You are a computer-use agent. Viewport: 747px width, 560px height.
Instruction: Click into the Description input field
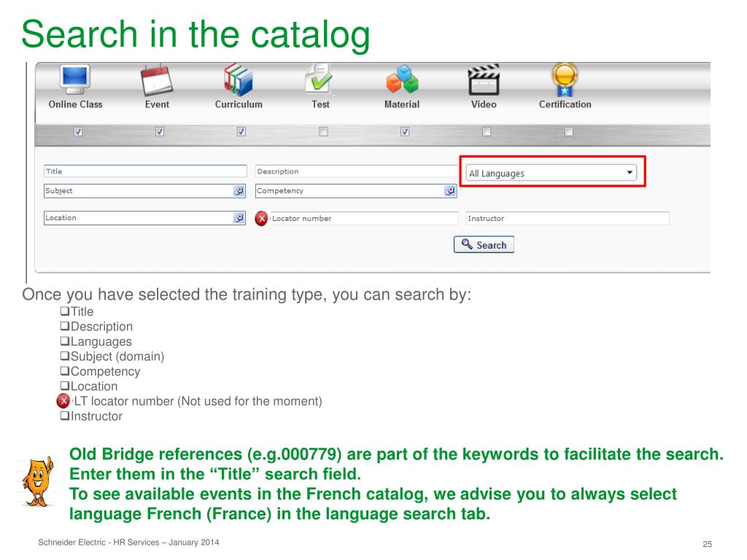(356, 171)
